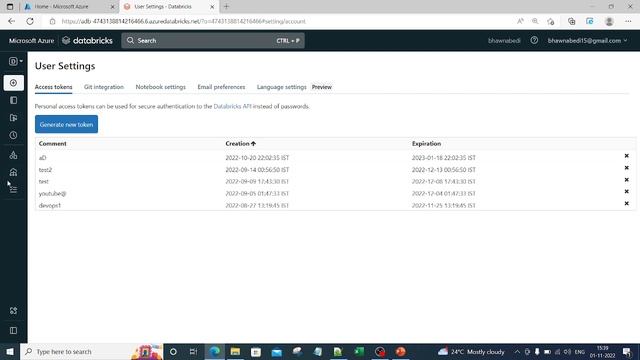Click the Comment column header
This screenshot has width=640, height=360.
coord(53,144)
